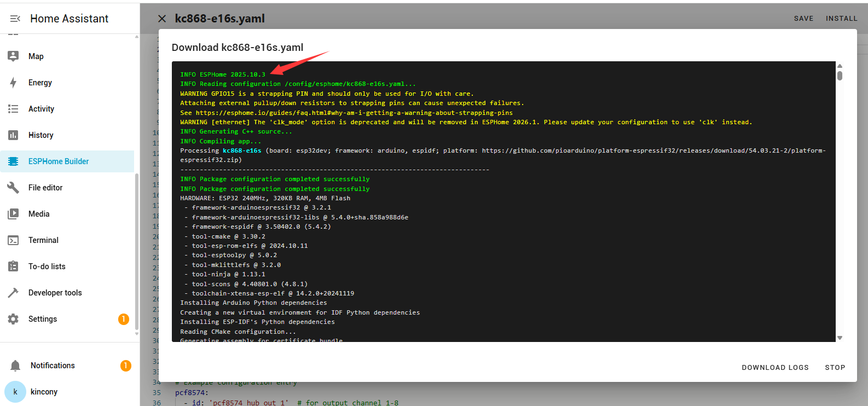Click the History chart icon

pos(14,135)
